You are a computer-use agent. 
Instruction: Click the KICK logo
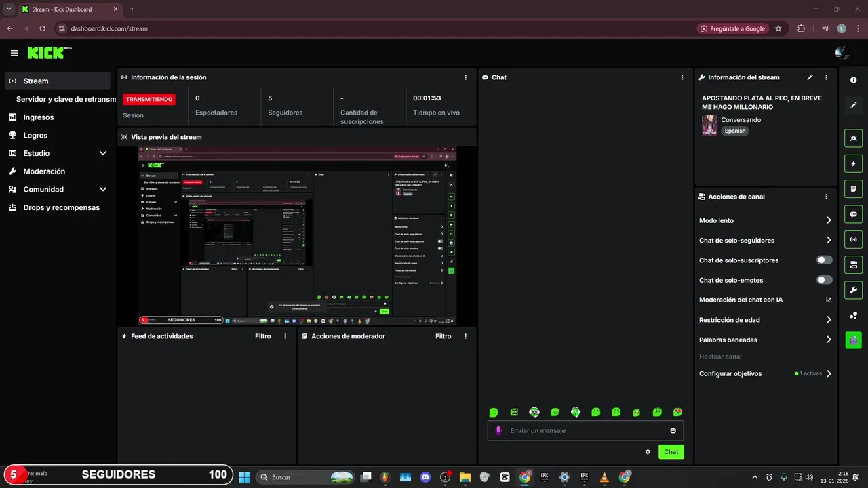(50, 52)
